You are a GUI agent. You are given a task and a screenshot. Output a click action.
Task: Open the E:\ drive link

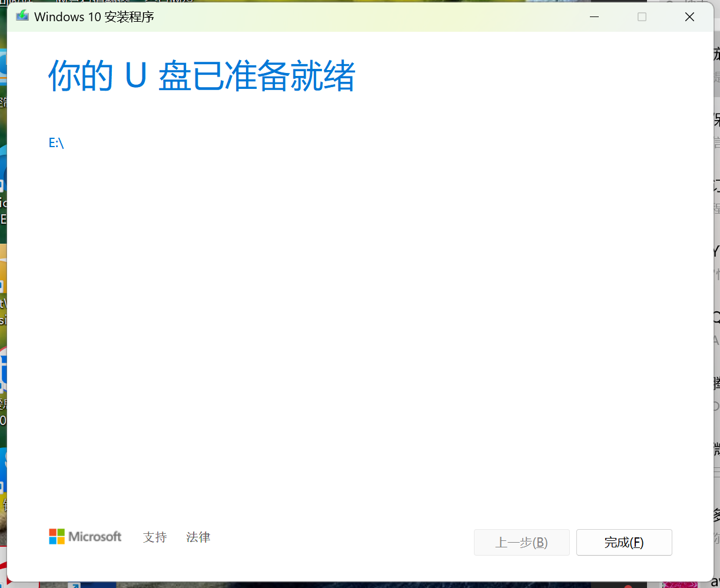pyautogui.click(x=56, y=142)
